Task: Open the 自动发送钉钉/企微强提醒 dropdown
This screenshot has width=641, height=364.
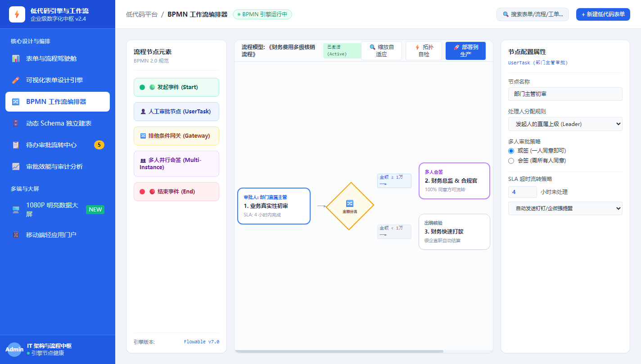Action: [565, 208]
